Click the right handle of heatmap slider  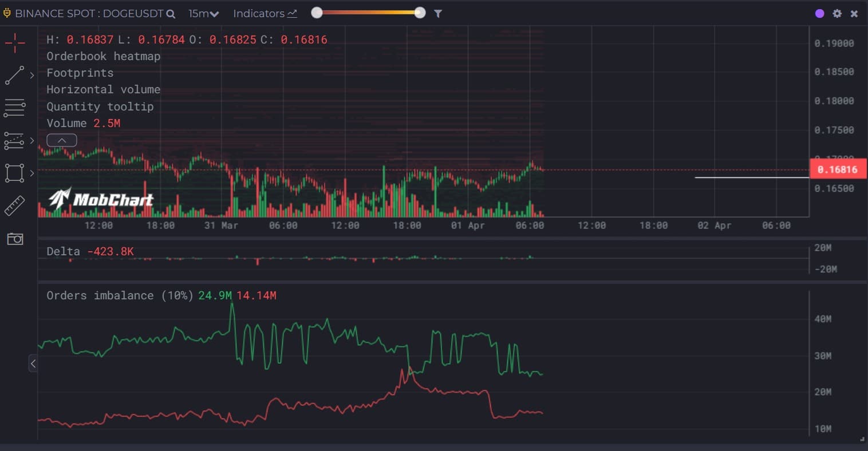[420, 13]
